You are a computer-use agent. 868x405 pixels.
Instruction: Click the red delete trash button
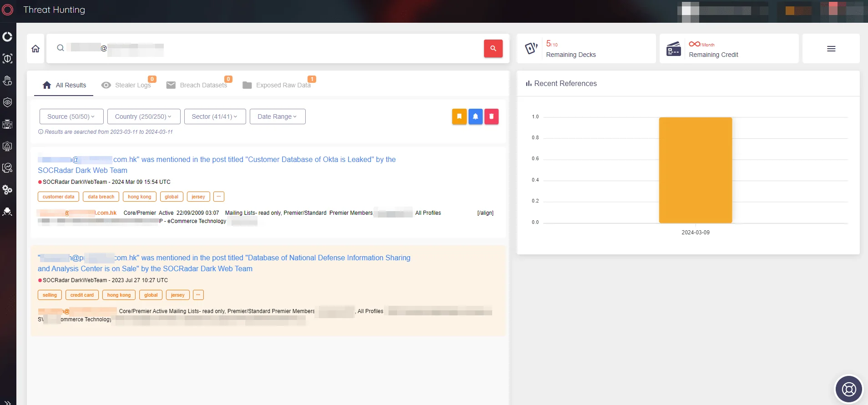coord(491,116)
